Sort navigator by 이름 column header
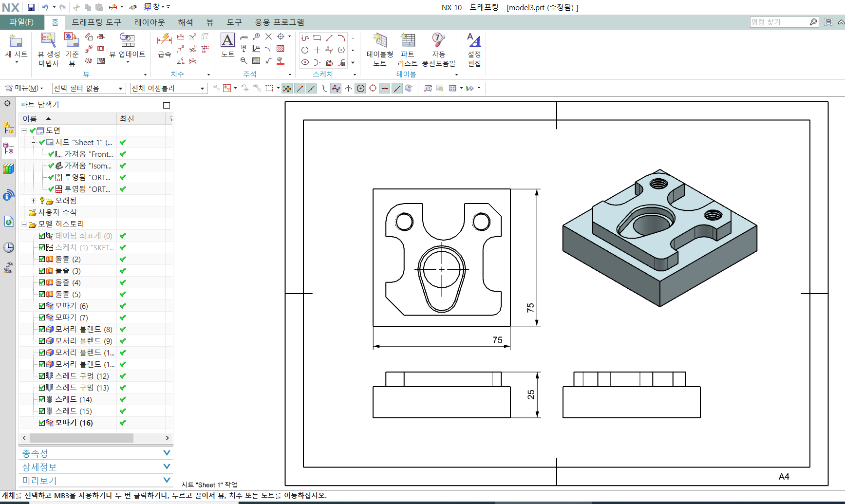Image resolution: width=845 pixels, height=504 pixels. [68, 119]
